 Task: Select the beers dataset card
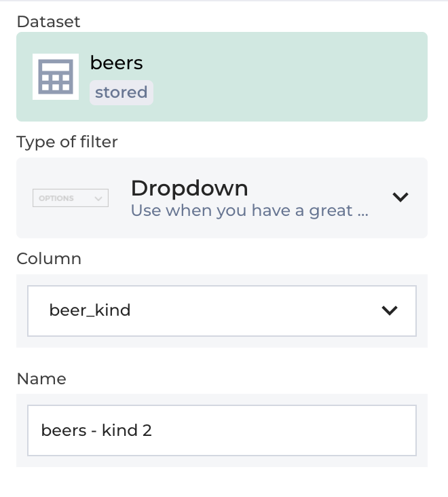click(222, 77)
